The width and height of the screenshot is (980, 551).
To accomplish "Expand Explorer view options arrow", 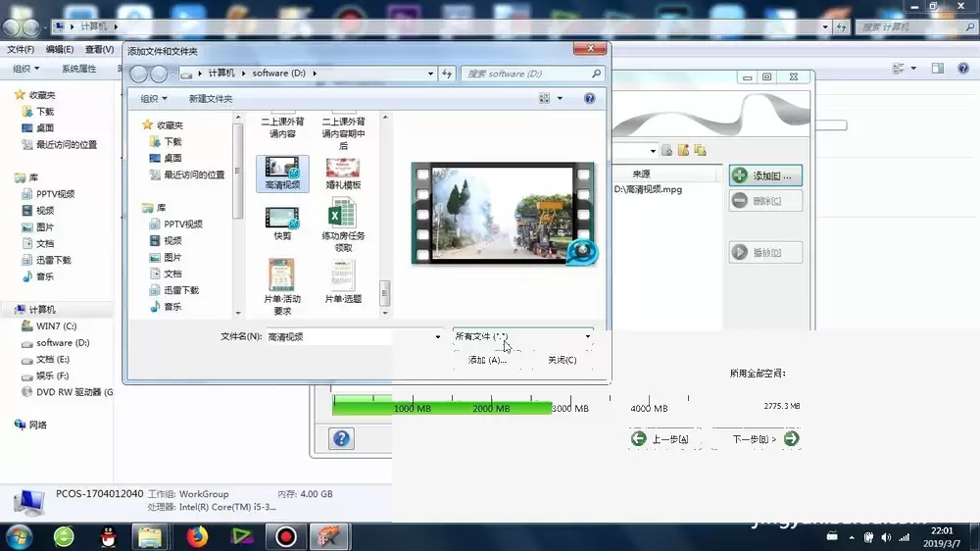I will pyautogui.click(x=913, y=69).
